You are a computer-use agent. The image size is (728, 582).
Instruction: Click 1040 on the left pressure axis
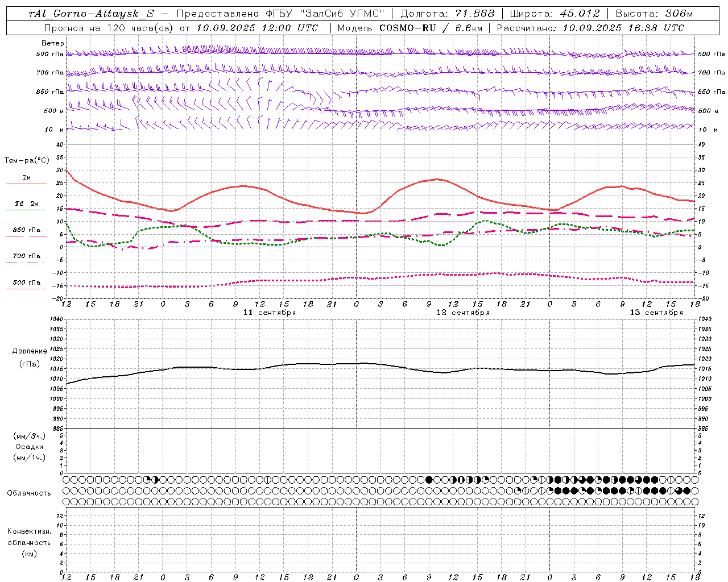pyautogui.click(x=55, y=319)
